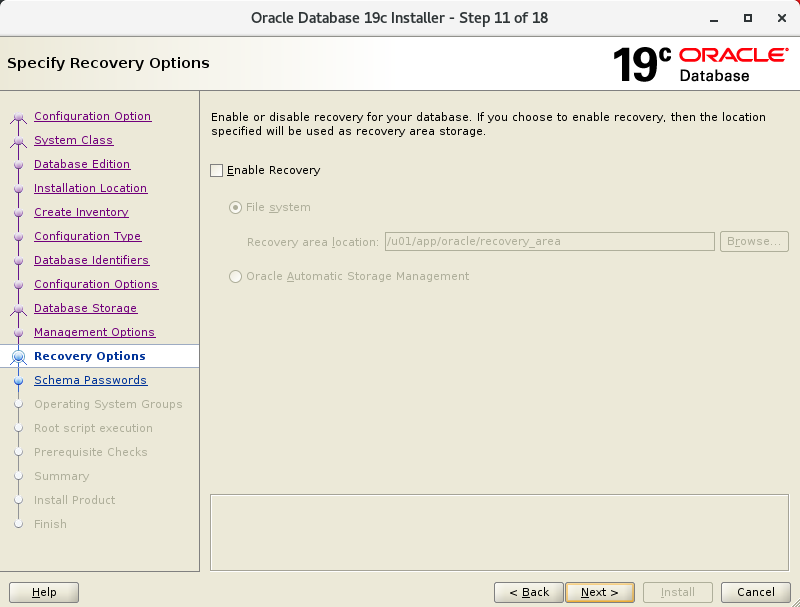800x607 pixels.
Task: Click the < Back button
Action: (x=529, y=592)
